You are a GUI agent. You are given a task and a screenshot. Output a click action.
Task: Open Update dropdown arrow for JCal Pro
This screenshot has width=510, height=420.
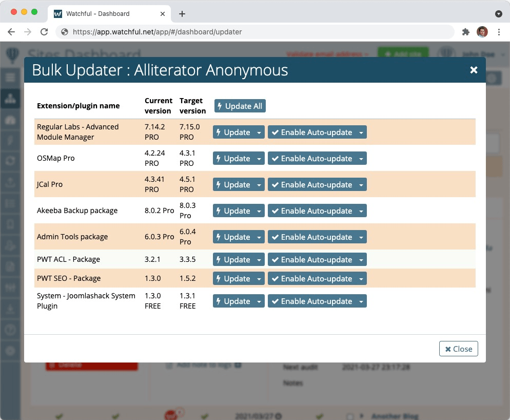(259, 184)
